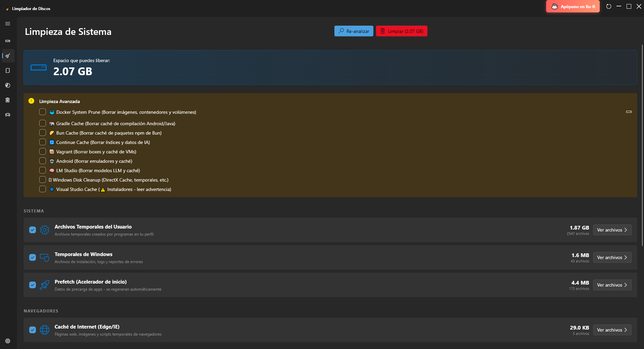Screen dimensions: 644x349
Task: Open the hamburger navigation menu
Action: [8, 24]
